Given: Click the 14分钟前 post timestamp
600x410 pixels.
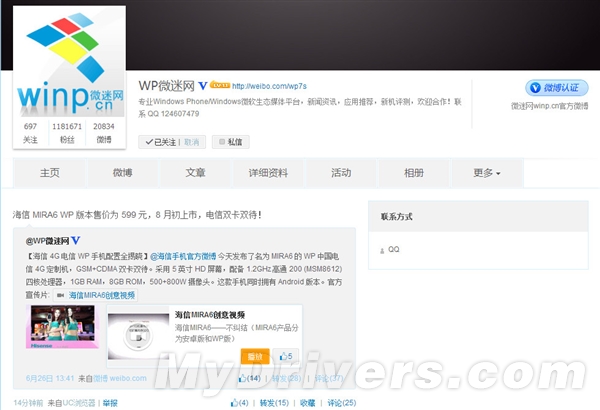Looking at the screenshot, I should [x=28, y=403].
